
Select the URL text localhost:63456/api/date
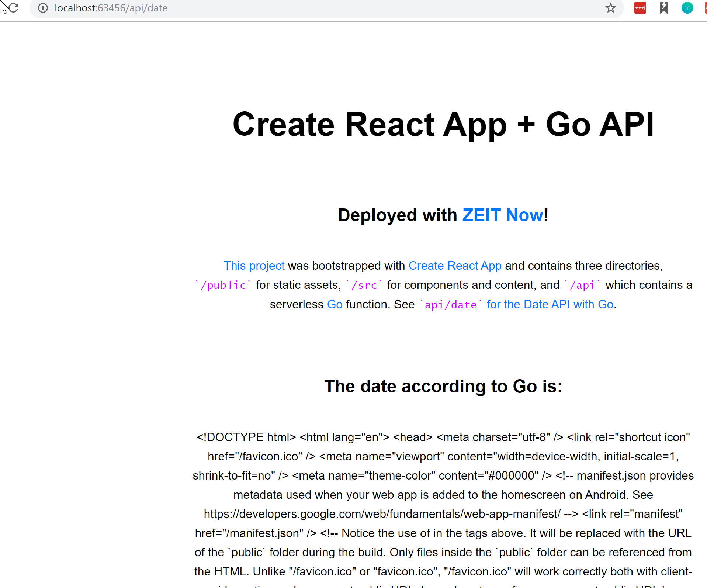click(x=111, y=8)
